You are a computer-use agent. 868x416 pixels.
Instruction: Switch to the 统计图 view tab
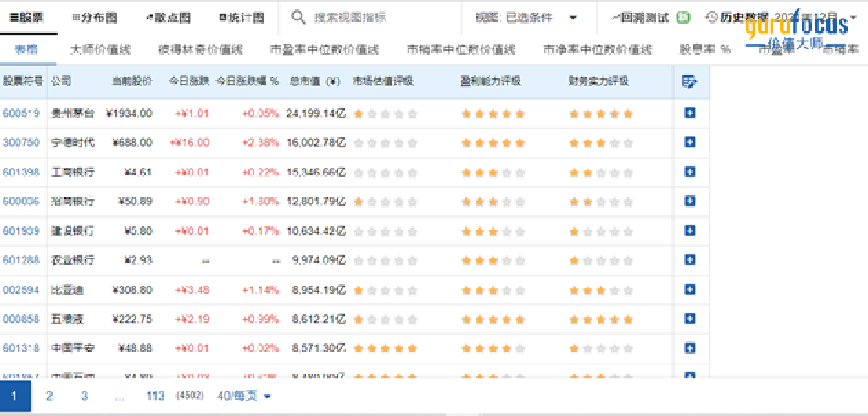tap(242, 18)
